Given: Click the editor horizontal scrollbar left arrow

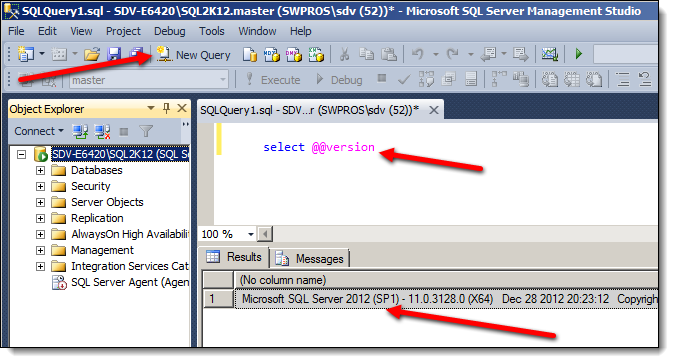Looking at the screenshot, I should 265,234.
